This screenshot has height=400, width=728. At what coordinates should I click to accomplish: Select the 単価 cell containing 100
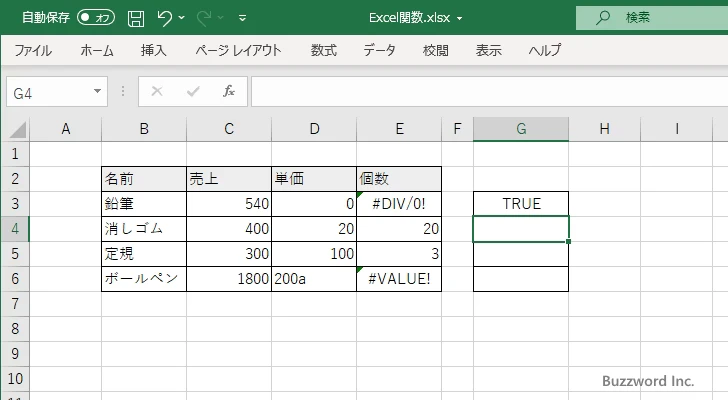tap(314, 254)
